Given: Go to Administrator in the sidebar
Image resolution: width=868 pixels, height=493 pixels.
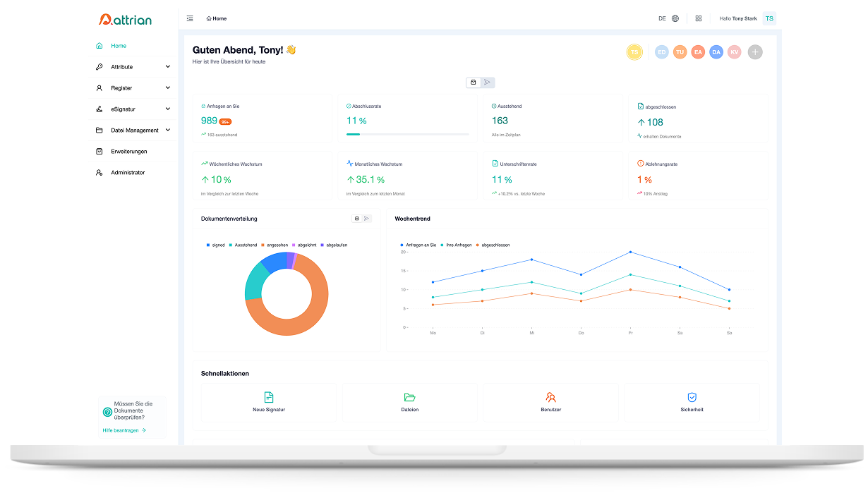Looking at the screenshot, I should point(127,173).
